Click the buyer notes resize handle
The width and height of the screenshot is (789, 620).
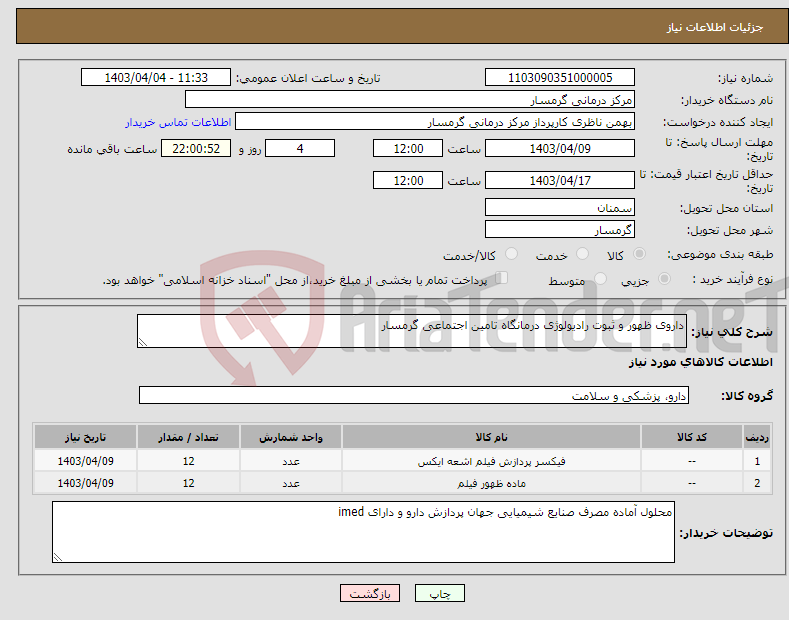(x=58, y=557)
